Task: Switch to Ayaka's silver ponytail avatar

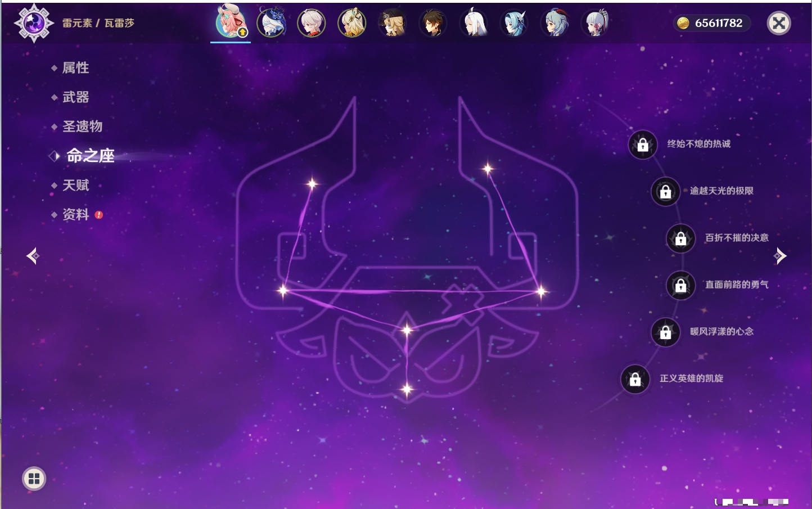Action: click(595, 23)
